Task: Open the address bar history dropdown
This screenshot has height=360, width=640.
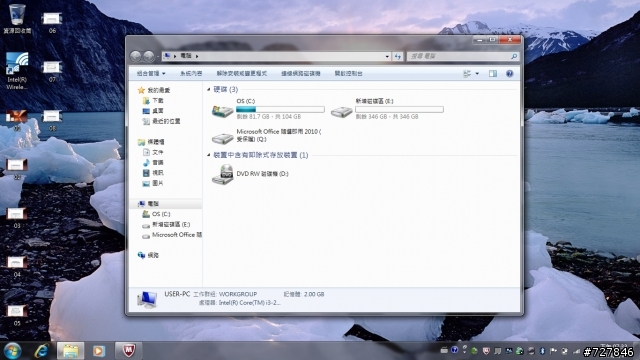Action: (x=387, y=56)
